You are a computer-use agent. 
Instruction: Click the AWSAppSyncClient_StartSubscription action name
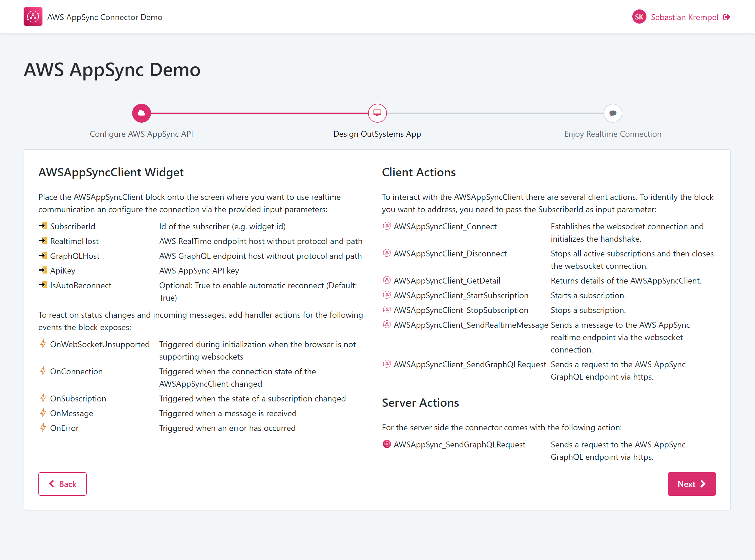[461, 295]
